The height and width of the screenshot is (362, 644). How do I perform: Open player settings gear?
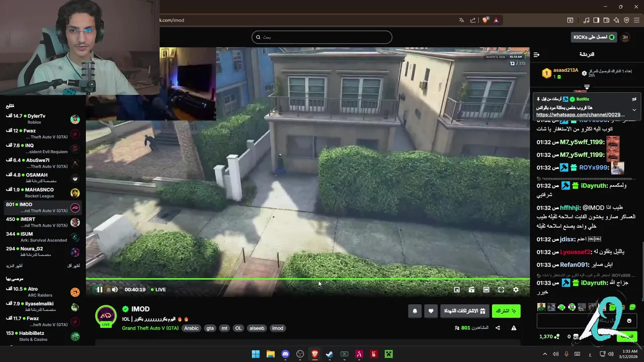click(516, 290)
